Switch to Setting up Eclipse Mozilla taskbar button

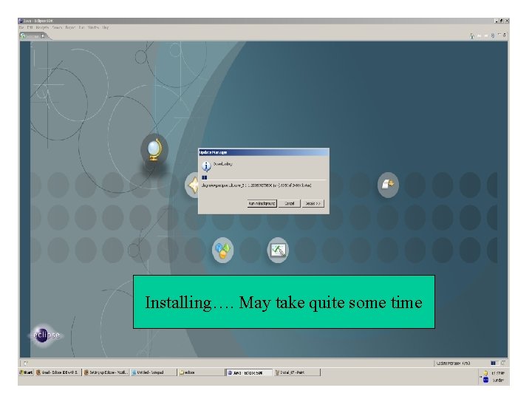pos(106,372)
